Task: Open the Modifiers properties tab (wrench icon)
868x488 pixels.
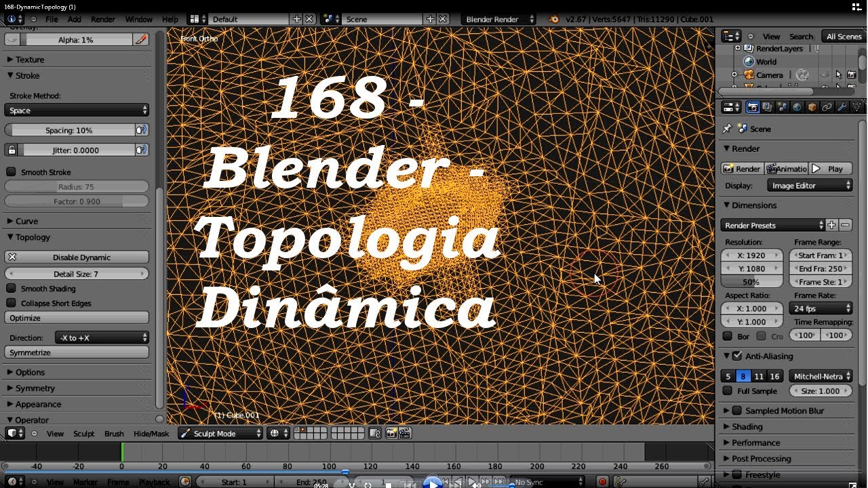Action: click(842, 107)
